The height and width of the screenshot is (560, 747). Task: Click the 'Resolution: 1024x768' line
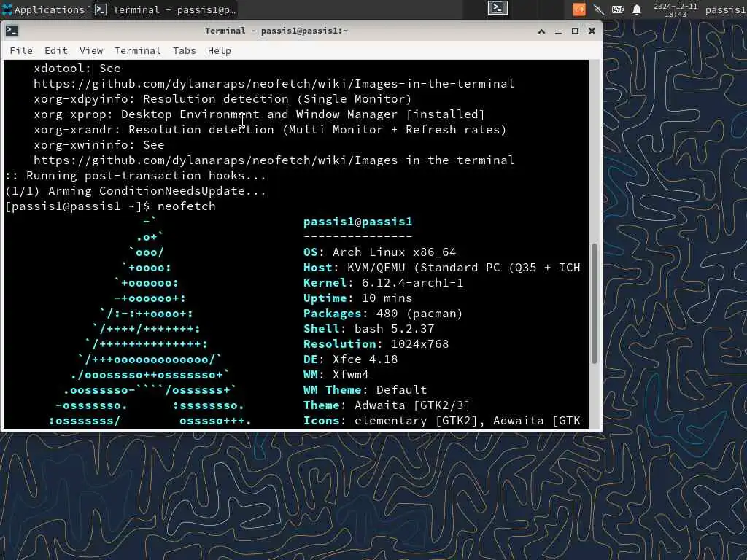point(376,344)
